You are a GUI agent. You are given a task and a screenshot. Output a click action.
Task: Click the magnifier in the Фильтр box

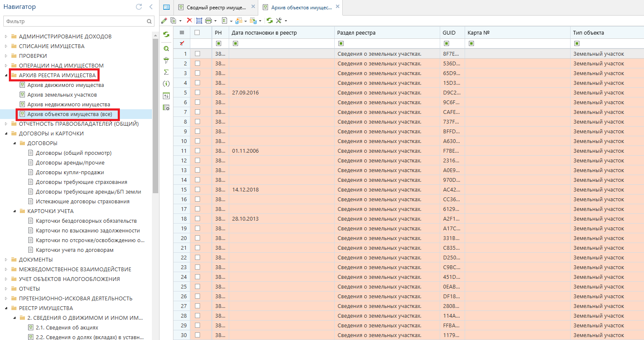click(149, 21)
